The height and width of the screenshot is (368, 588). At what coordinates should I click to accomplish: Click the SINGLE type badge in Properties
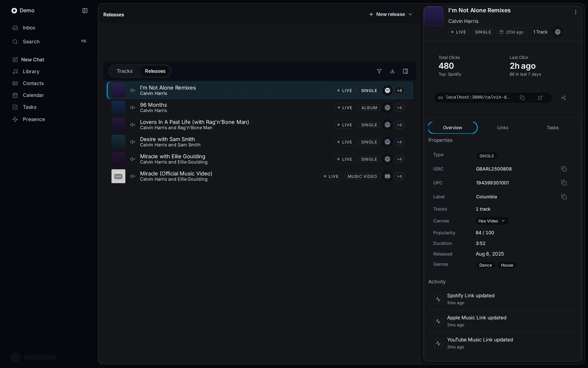tap(487, 156)
